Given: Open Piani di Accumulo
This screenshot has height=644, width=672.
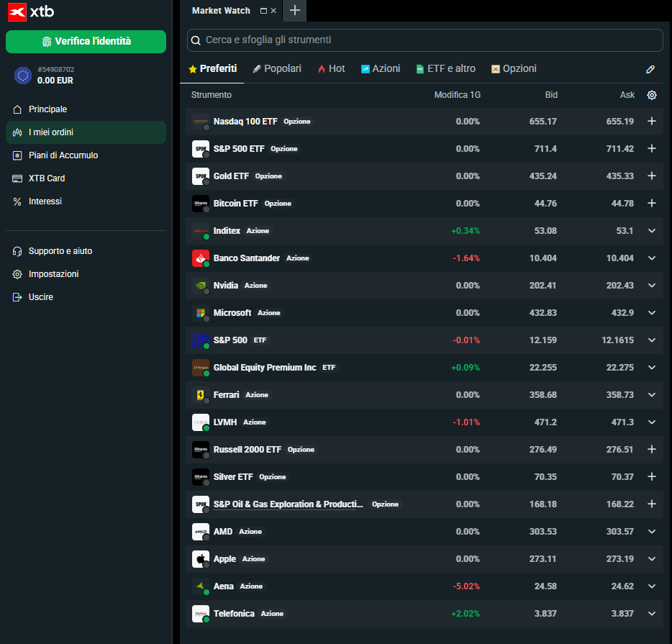Looking at the screenshot, I should [x=86, y=155].
